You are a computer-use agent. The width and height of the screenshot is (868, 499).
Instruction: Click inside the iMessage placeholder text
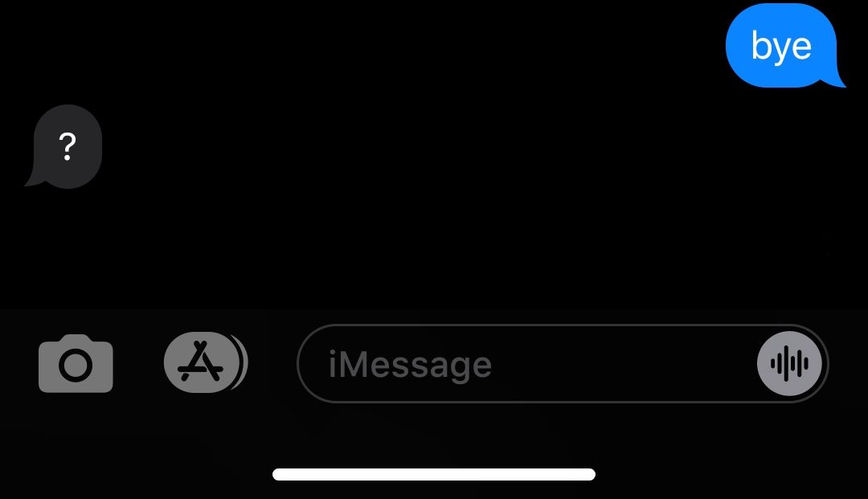pos(410,365)
